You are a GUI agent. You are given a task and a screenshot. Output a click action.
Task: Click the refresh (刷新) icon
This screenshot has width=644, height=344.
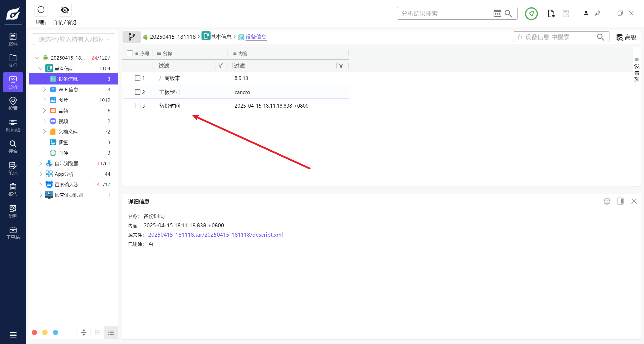tap(41, 10)
